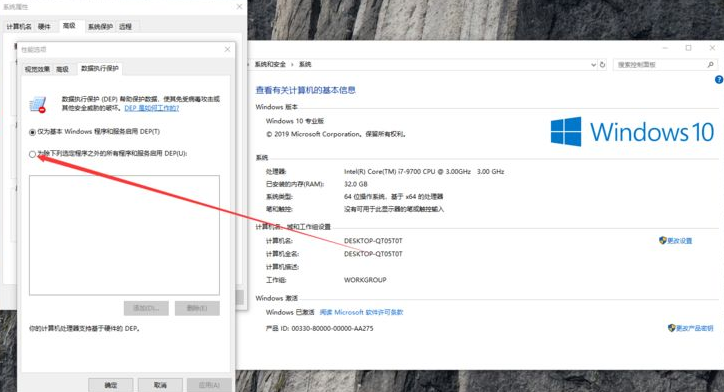This screenshot has width=724, height=392.
Task: Open the 系统保护 tab in System Properties
Action: 100,26
